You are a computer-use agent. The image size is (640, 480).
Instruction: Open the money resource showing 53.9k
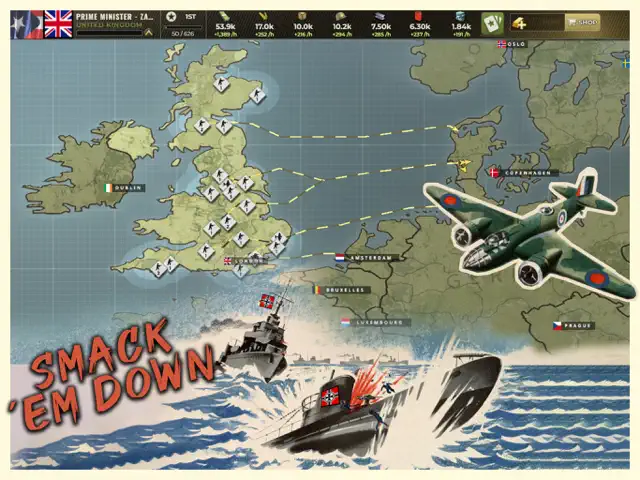225,25
